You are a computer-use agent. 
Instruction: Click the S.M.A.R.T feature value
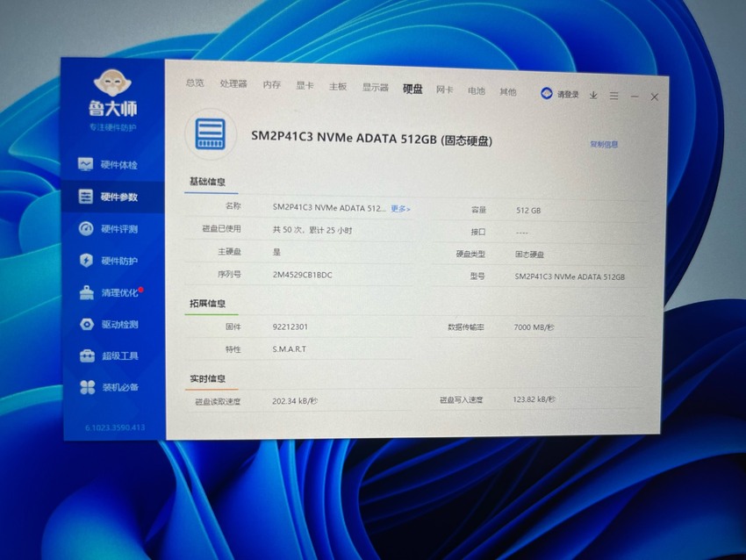coord(290,349)
